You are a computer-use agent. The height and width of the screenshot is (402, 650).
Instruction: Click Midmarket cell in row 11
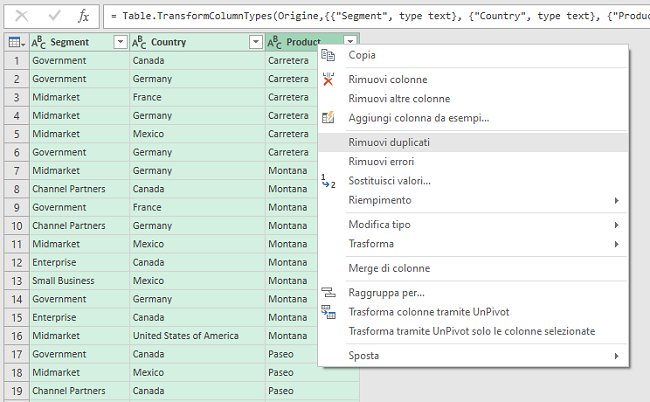click(79, 244)
